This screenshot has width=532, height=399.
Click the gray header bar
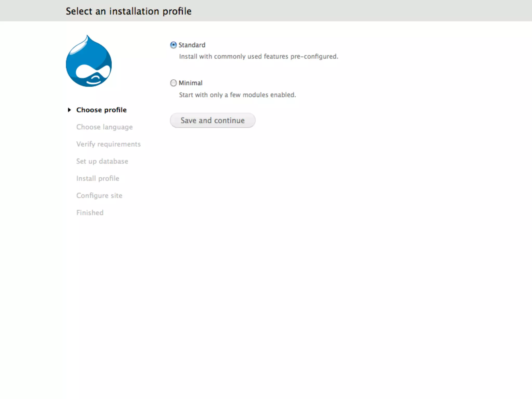tap(364, 11)
